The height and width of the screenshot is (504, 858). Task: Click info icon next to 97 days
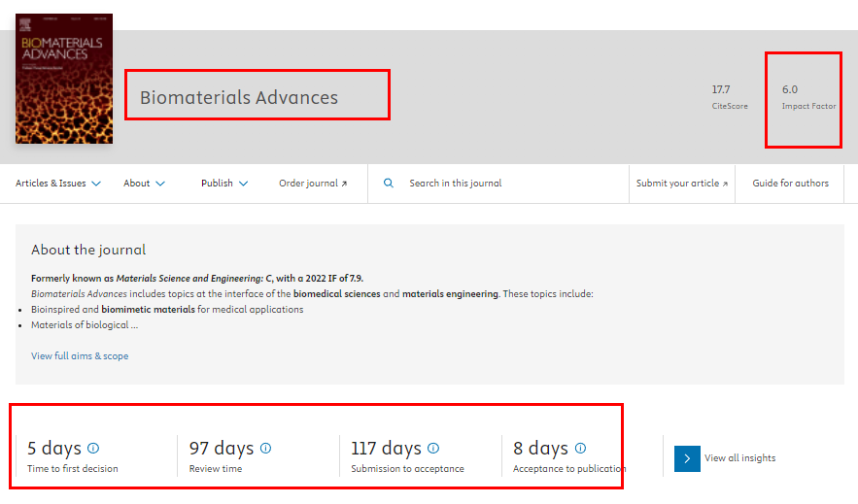[x=266, y=449]
